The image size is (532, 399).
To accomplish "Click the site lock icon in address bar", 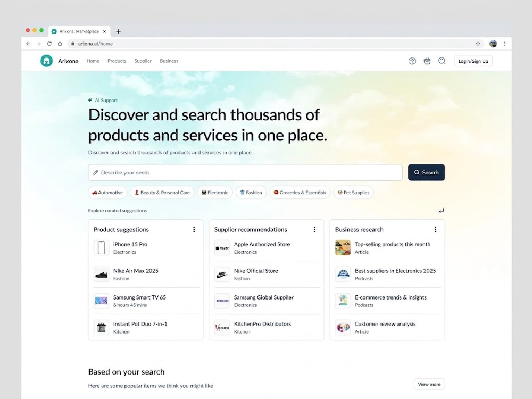I will (x=72, y=44).
